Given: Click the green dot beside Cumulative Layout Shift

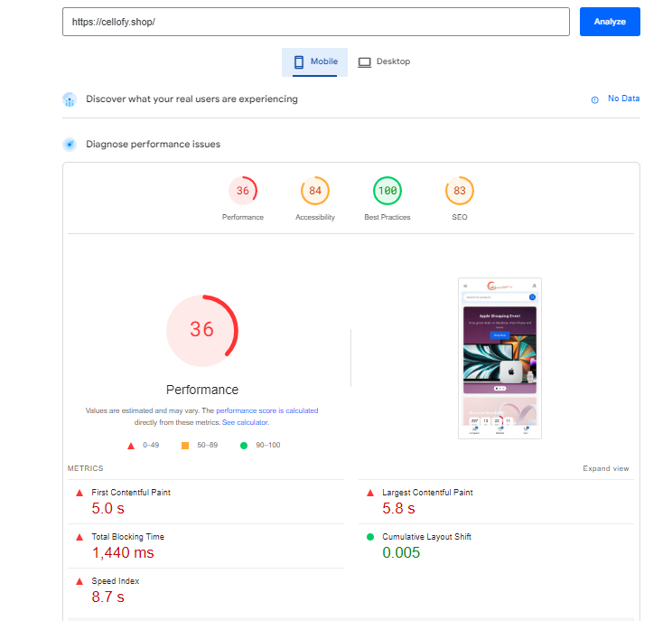Looking at the screenshot, I should (370, 537).
